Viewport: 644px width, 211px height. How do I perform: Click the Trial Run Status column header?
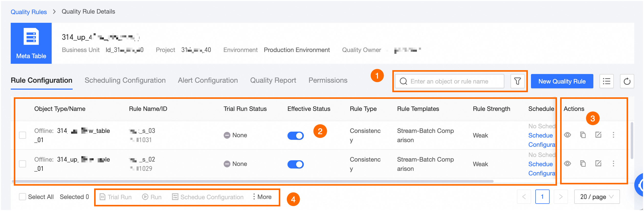pos(245,109)
